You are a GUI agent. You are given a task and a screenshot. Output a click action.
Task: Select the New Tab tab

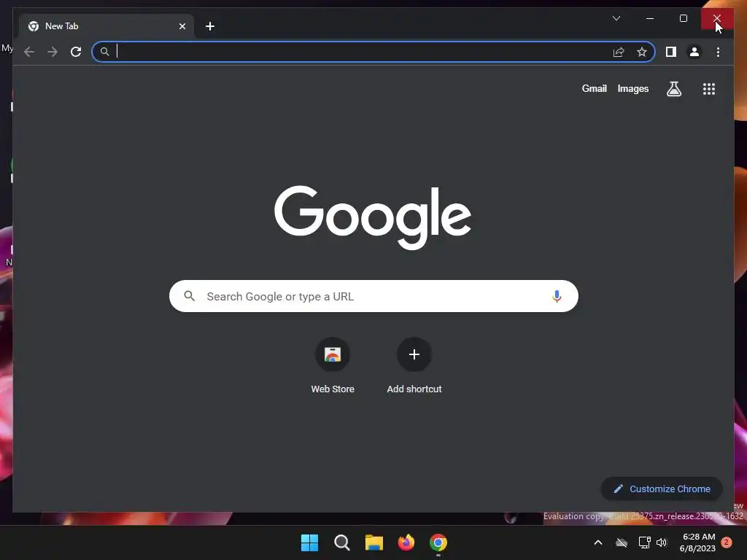coord(107,26)
